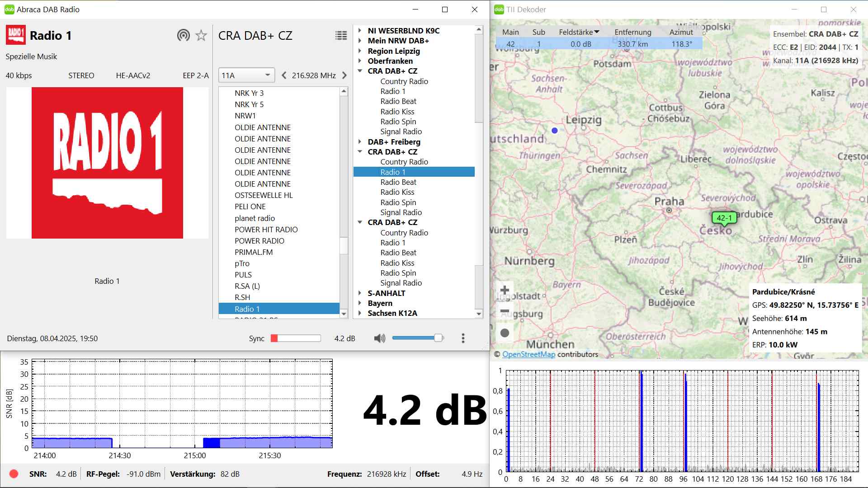This screenshot has width=868, height=488.
Task: Click the map center dot button
Action: click(505, 333)
